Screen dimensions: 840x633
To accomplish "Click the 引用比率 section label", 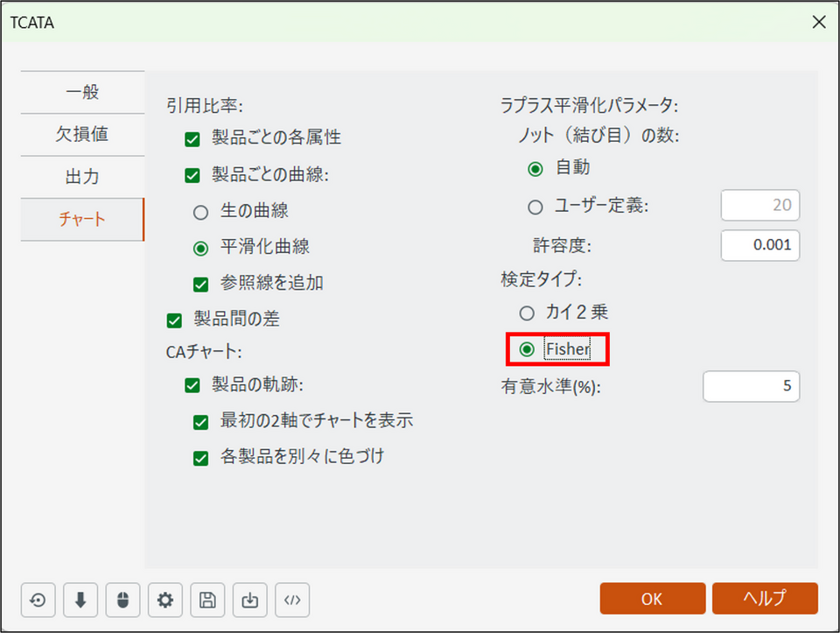I will coord(204,106).
